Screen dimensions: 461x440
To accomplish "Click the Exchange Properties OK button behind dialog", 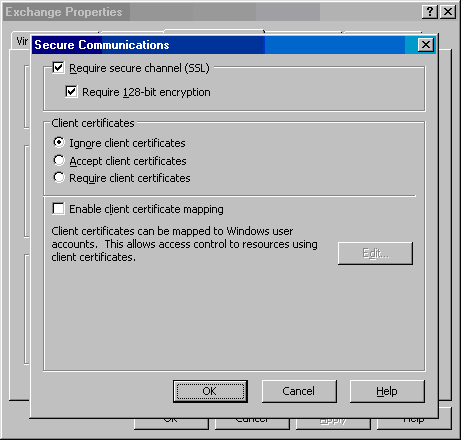I will click(171, 424).
